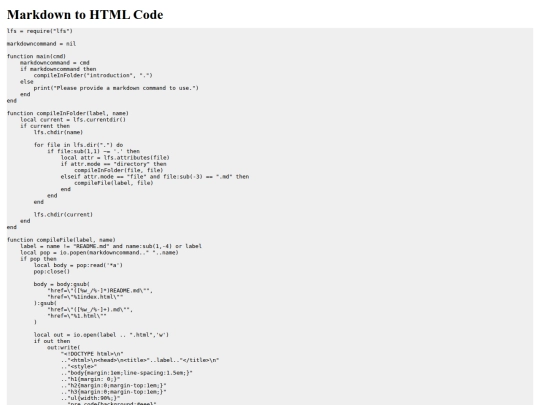Click the 'out:write(' line

(x=63, y=348)
